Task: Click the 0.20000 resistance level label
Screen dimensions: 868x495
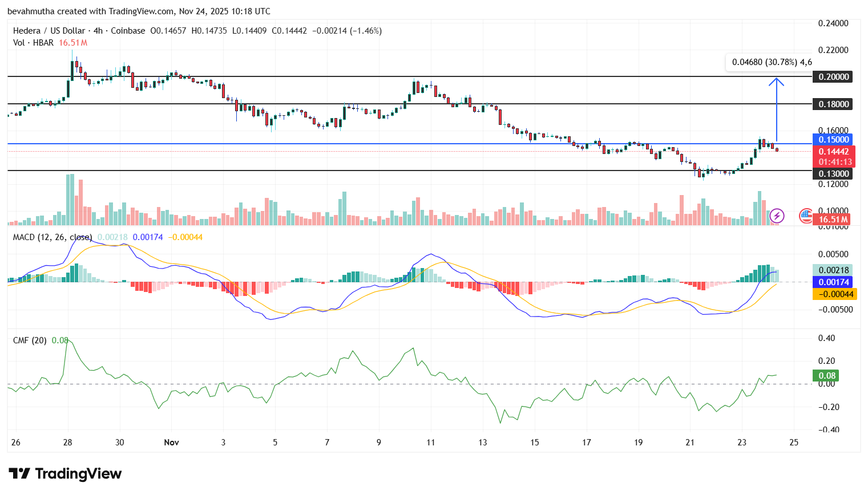Action: click(833, 76)
